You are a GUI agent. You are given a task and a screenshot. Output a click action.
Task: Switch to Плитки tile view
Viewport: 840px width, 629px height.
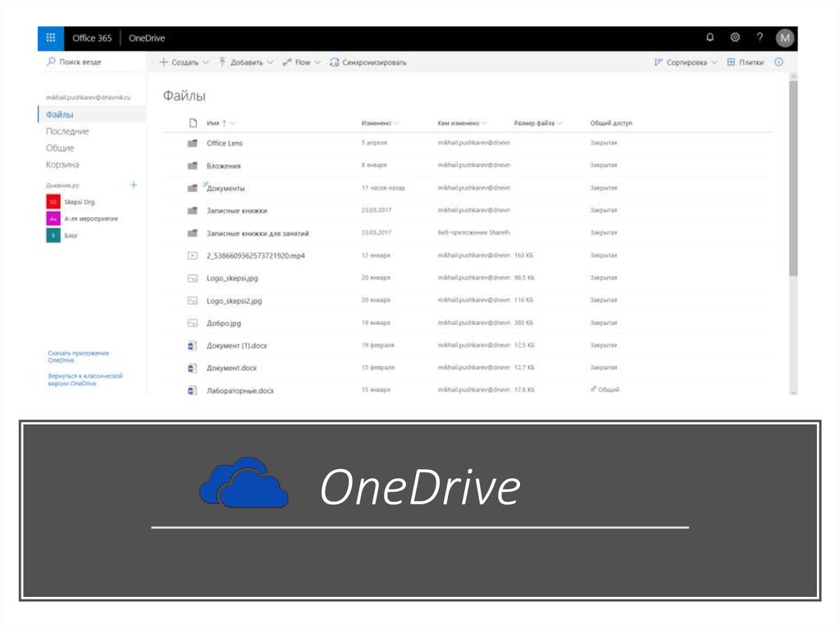pyautogui.click(x=745, y=62)
